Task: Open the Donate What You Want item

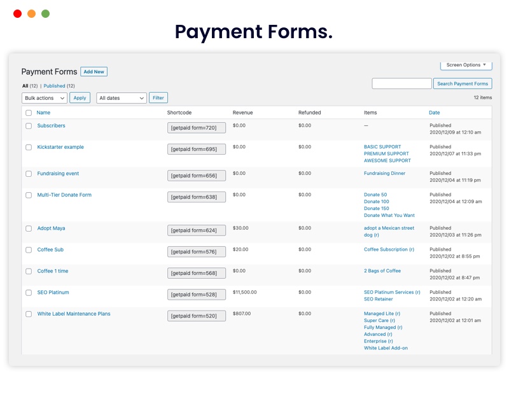Action: click(x=389, y=215)
